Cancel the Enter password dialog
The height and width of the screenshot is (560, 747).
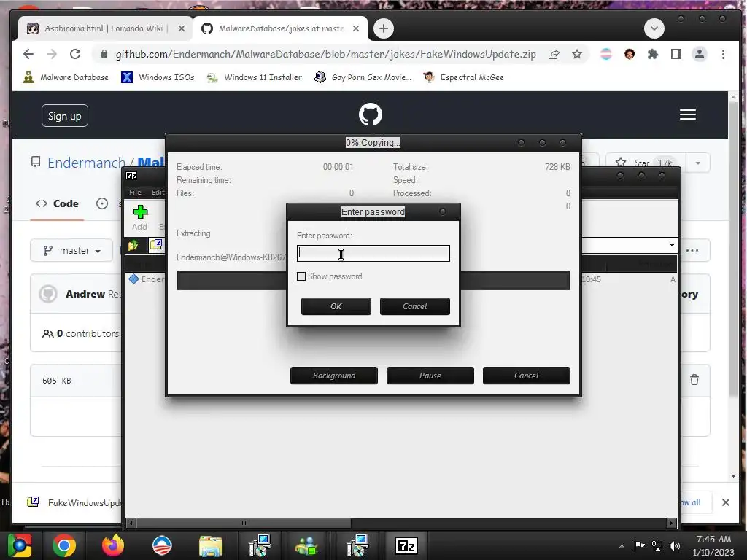pyautogui.click(x=414, y=306)
